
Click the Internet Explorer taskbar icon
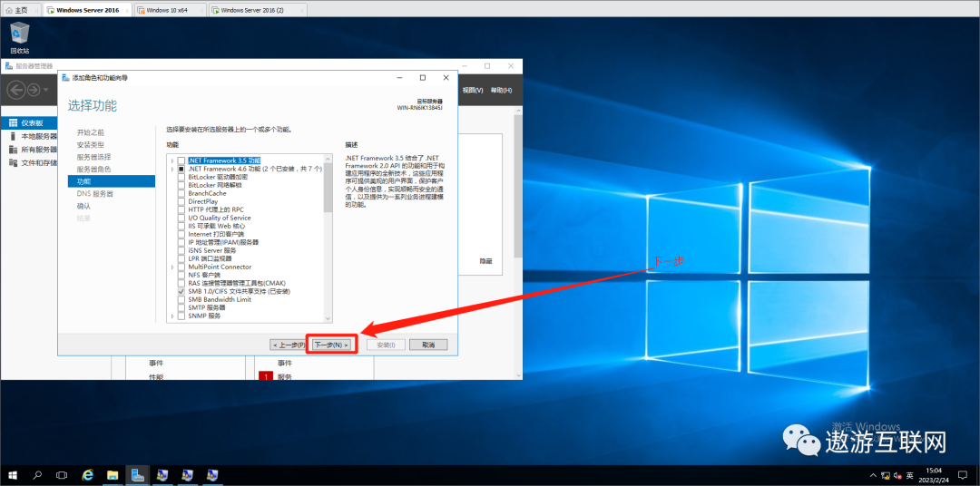point(88,474)
